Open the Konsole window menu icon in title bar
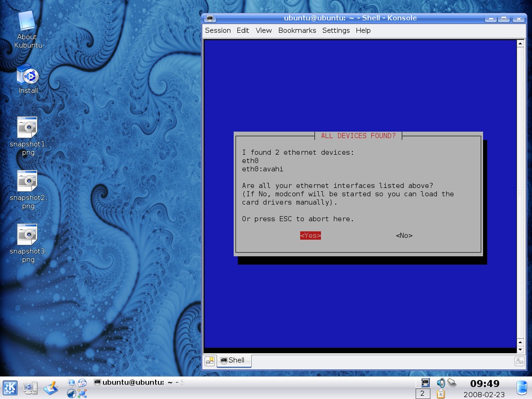 (x=210, y=18)
